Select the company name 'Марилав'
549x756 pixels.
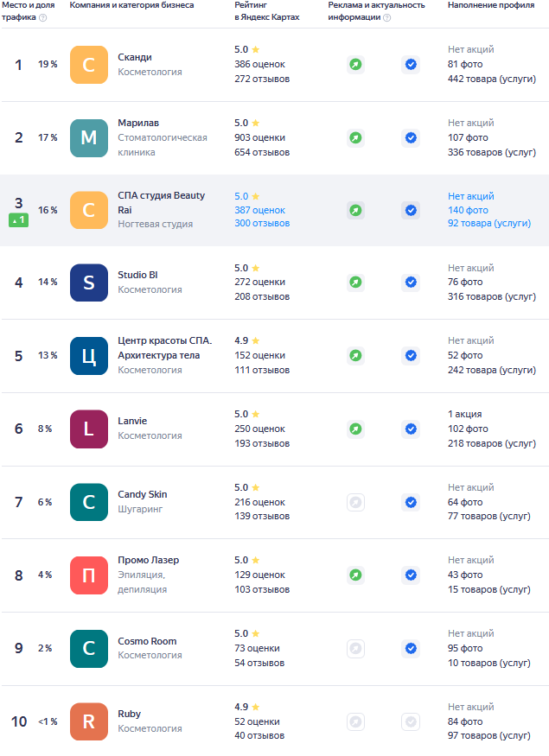tap(138, 123)
